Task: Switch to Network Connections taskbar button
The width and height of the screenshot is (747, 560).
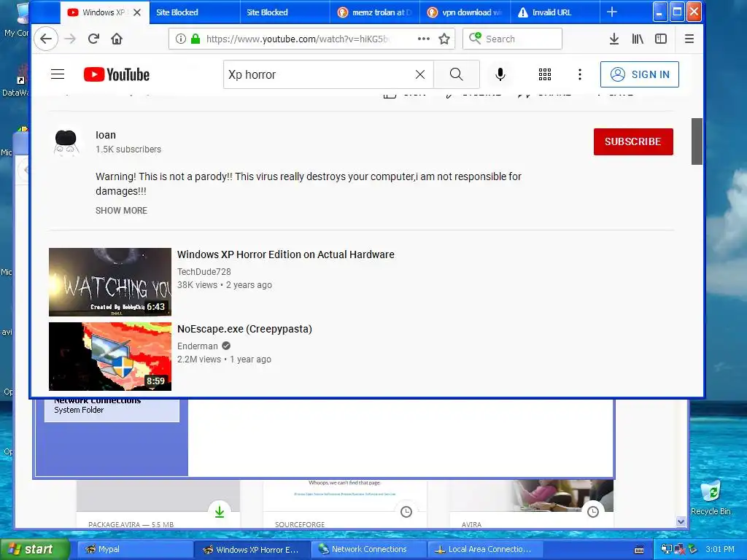Action: (369, 550)
